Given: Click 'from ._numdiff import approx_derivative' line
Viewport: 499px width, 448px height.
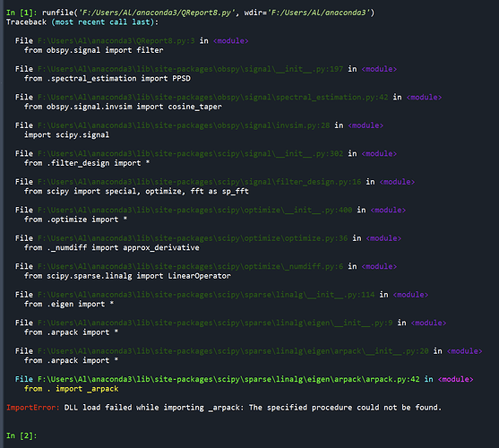Looking at the screenshot, I should tap(112, 248).
